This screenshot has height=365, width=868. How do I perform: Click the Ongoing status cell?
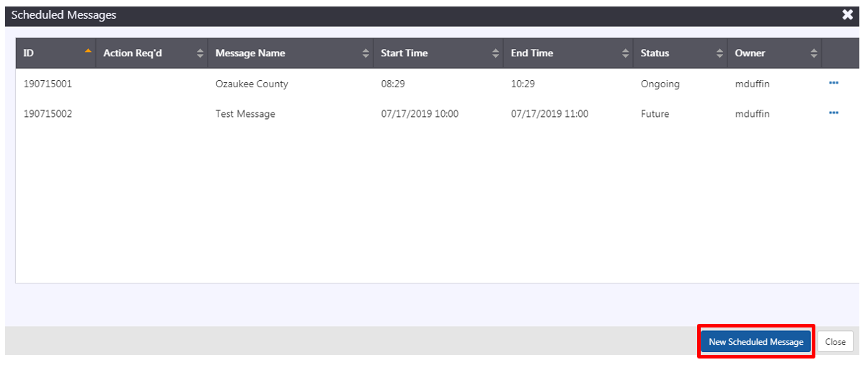click(660, 84)
